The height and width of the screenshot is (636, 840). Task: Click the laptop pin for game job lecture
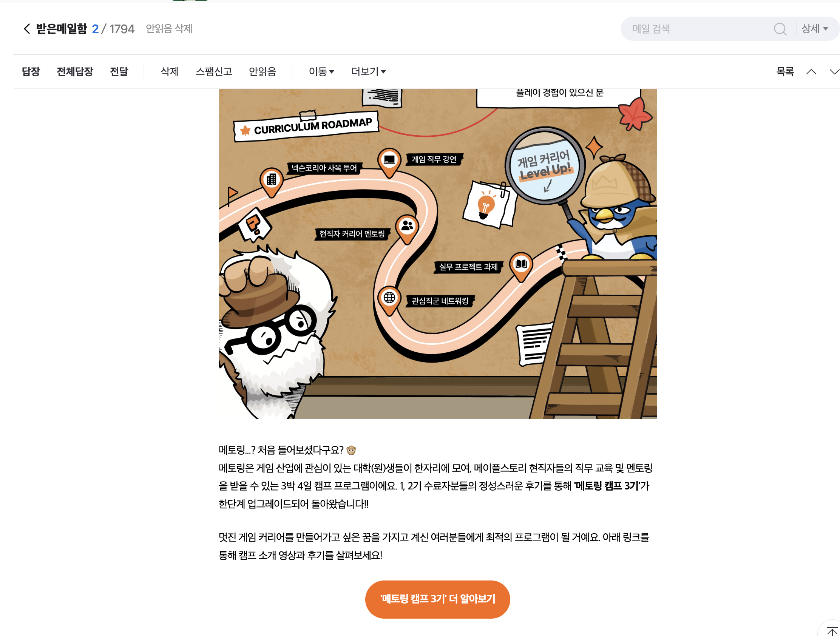(x=389, y=161)
